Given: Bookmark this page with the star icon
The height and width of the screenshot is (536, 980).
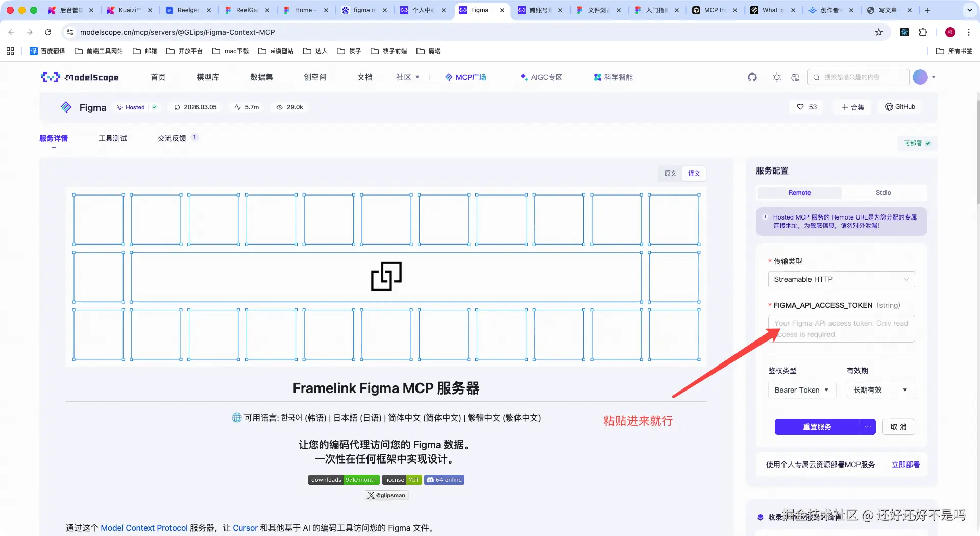Looking at the screenshot, I should [x=879, y=32].
